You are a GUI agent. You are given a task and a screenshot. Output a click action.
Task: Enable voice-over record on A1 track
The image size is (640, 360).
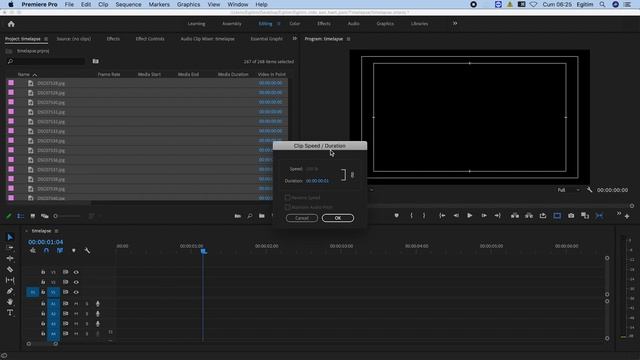click(98, 304)
